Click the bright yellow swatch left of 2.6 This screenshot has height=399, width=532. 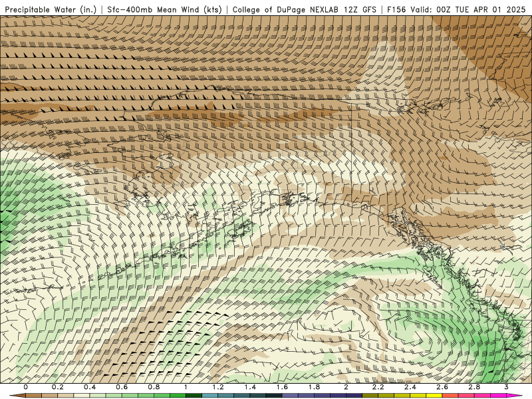(x=434, y=396)
